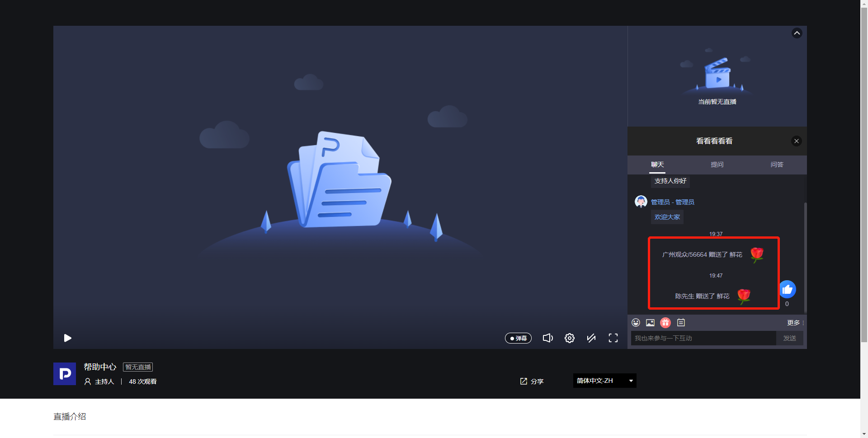Click the 发送 send button

point(790,338)
